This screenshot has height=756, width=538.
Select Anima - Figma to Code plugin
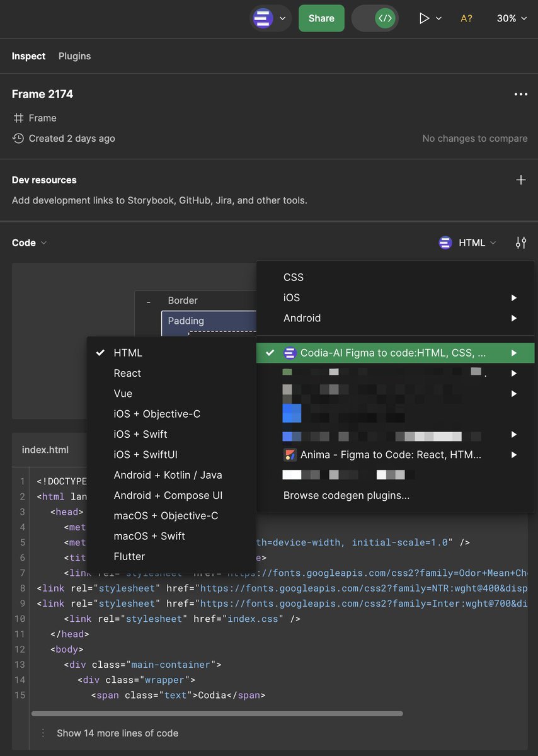pos(395,454)
